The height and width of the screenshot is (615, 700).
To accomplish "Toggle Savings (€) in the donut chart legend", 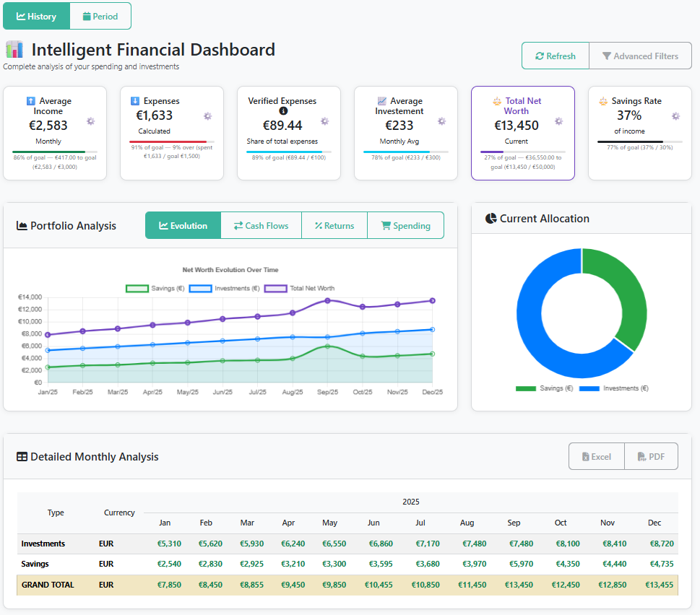I will [544, 388].
